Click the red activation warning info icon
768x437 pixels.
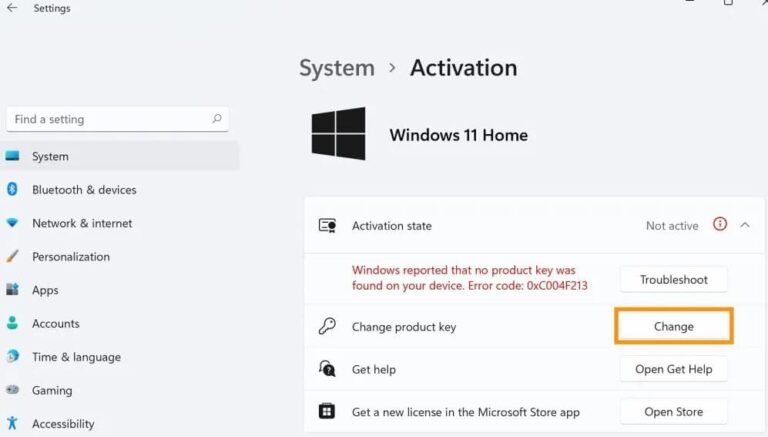[x=720, y=225]
